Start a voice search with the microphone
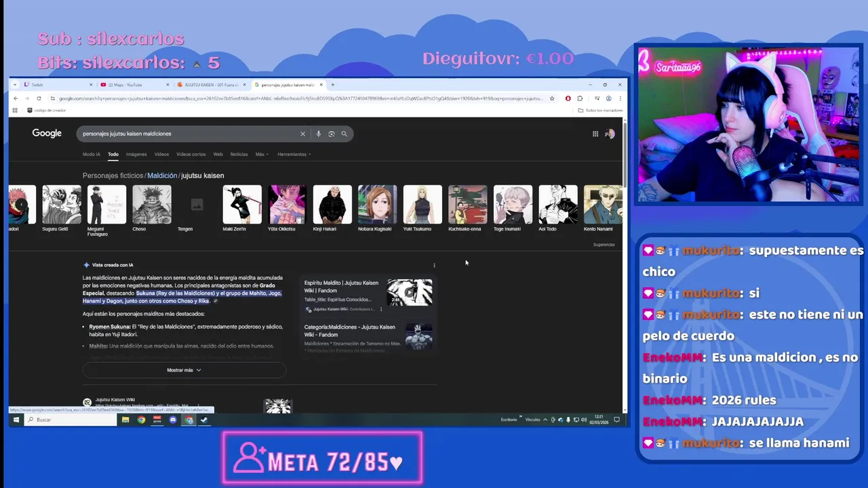 tap(318, 134)
